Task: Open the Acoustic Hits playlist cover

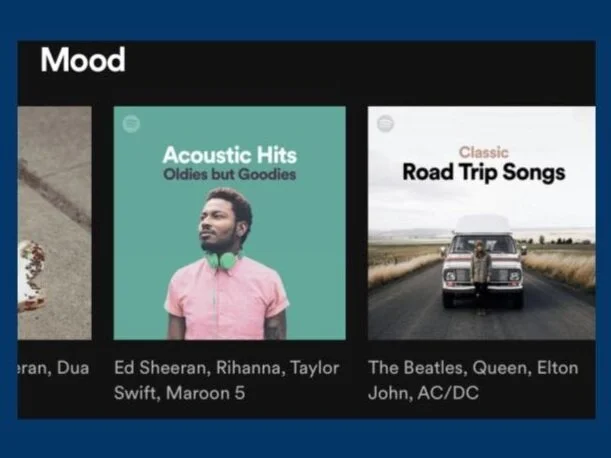Action: tap(230, 223)
